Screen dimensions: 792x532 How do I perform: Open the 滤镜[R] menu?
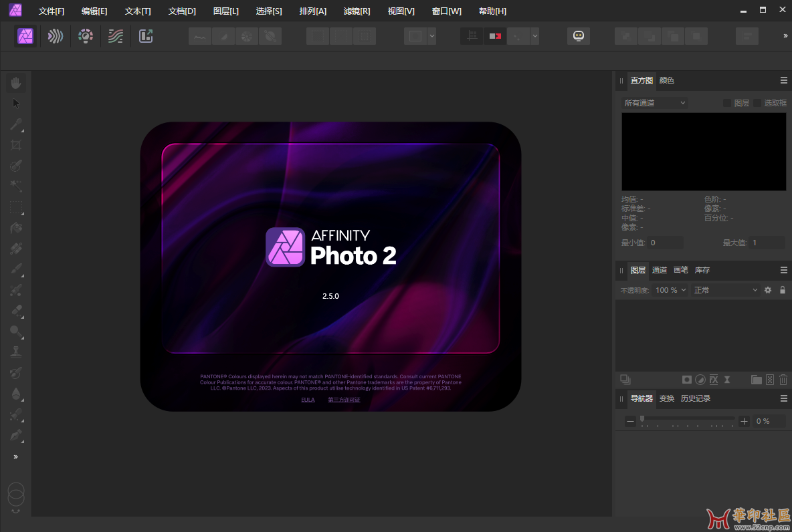point(357,11)
